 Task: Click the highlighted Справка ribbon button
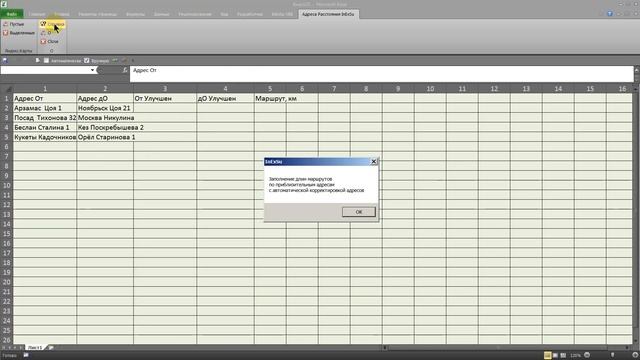tap(52, 24)
